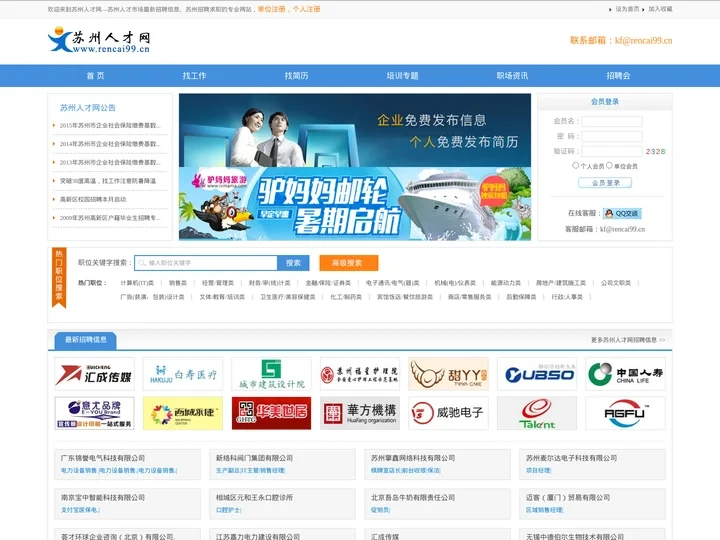Viewport: 720px width, 540px height.
Task: Open 北京吾岛牛奶有限责任公司 listing
Action: pos(413,497)
